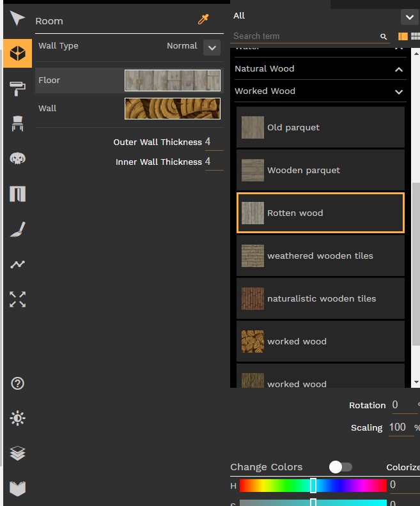Click the Wall texture swatch
This screenshot has height=506, width=420.
172,109
